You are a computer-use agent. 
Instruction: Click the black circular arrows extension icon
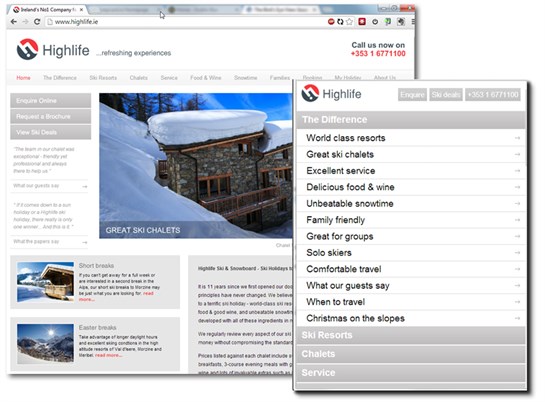point(340,22)
